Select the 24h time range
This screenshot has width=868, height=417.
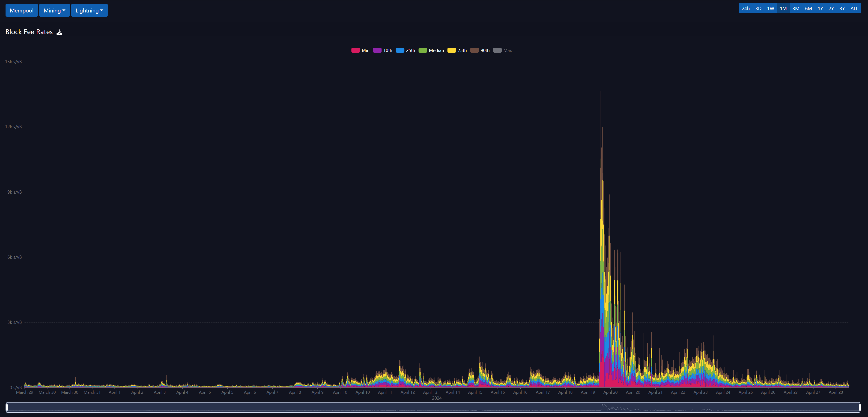[745, 9]
